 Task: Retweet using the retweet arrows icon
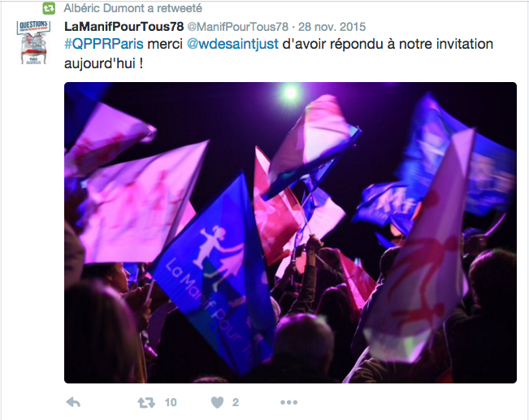[146, 402]
